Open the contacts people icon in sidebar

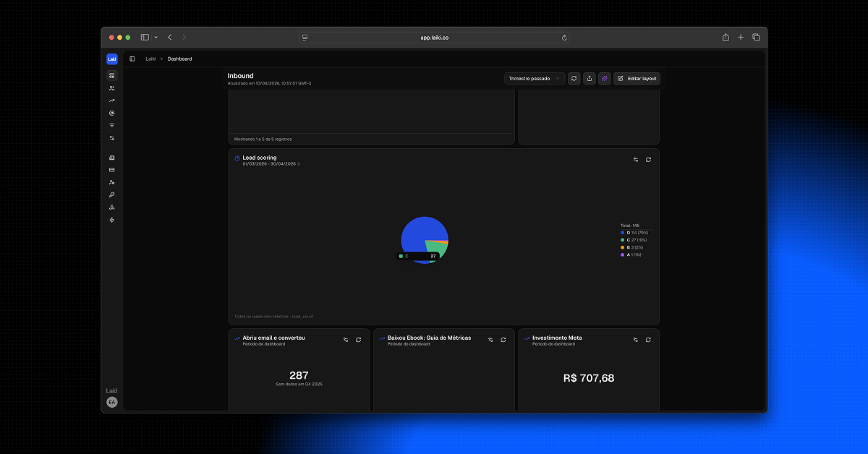[x=111, y=88]
